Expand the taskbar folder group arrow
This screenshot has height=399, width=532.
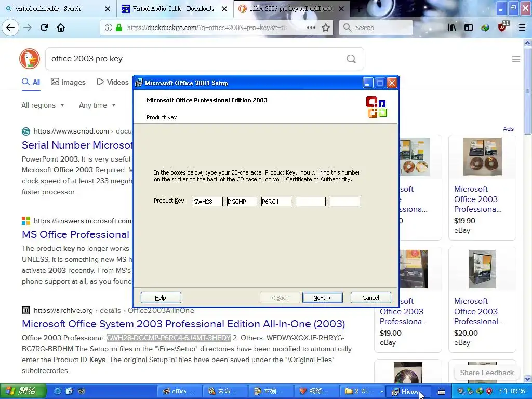click(382, 391)
